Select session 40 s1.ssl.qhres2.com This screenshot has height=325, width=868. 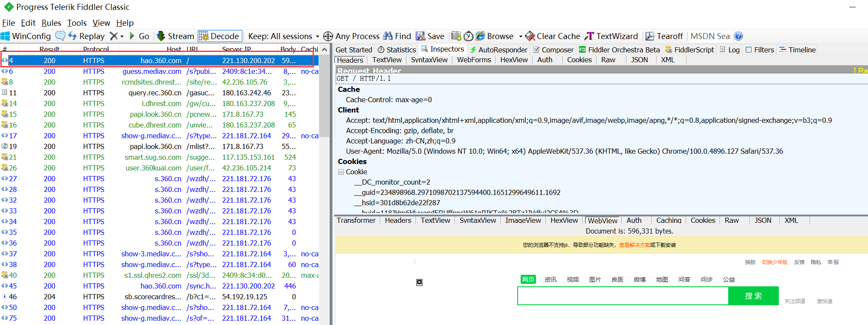pyautogui.click(x=159, y=275)
